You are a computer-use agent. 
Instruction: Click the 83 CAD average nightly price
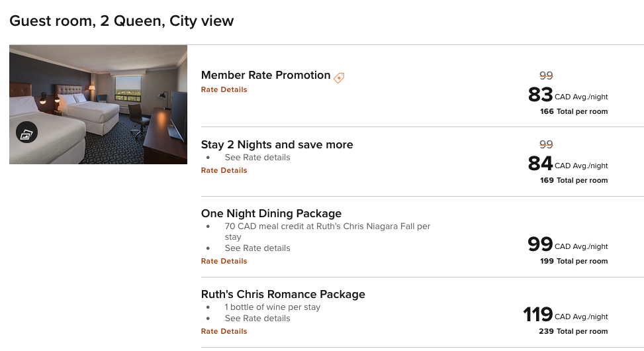click(540, 95)
